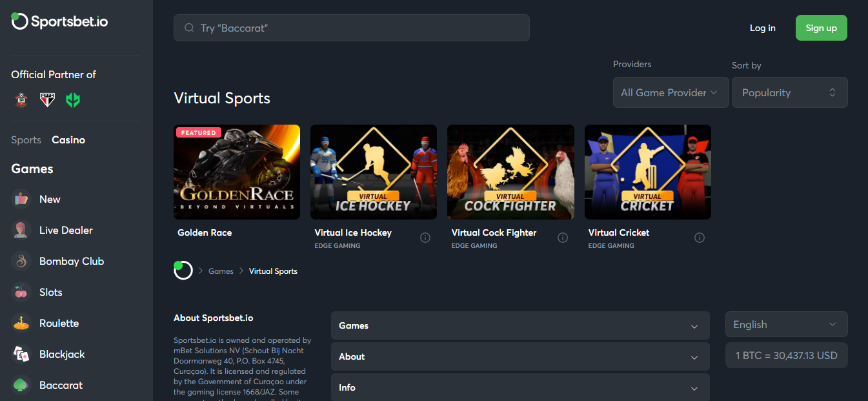
Task: Click the breadcrumb home circle icon
Action: click(183, 271)
